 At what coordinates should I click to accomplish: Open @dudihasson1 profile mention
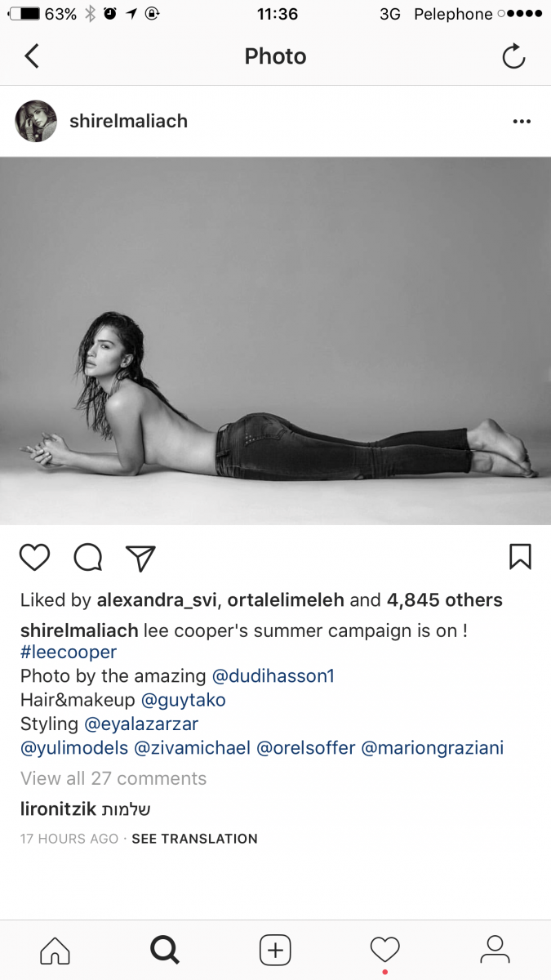[273, 676]
